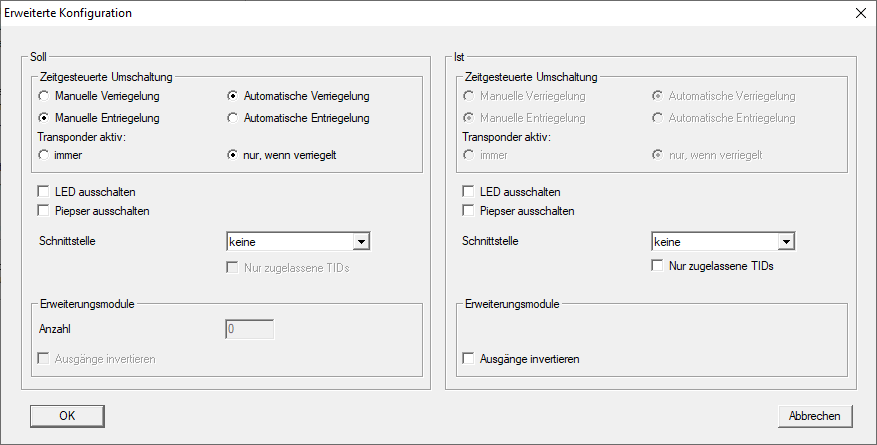Choose Automatische Entriegelung in Soll group
Viewport: 877px width, 445px height.
233,118
